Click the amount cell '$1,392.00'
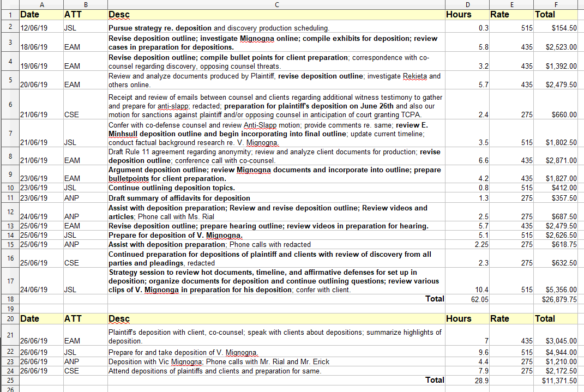The height and width of the screenshot is (392, 584). pyautogui.click(x=556, y=62)
